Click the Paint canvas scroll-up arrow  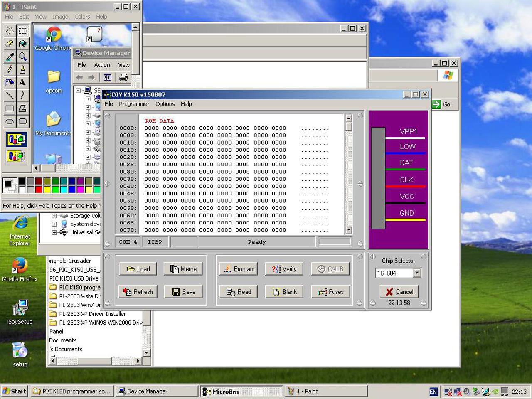click(135, 27)
